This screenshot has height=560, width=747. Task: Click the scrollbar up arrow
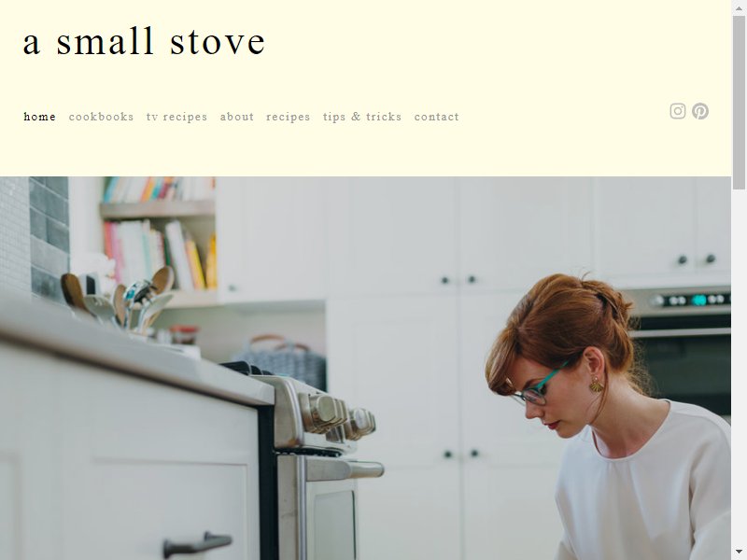pos(739,8)
